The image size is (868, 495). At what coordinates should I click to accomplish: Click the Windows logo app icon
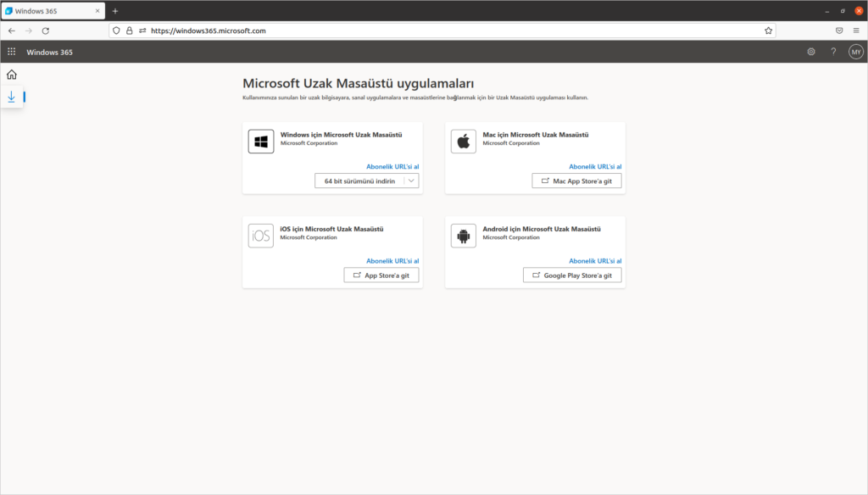tap(261, 142)
